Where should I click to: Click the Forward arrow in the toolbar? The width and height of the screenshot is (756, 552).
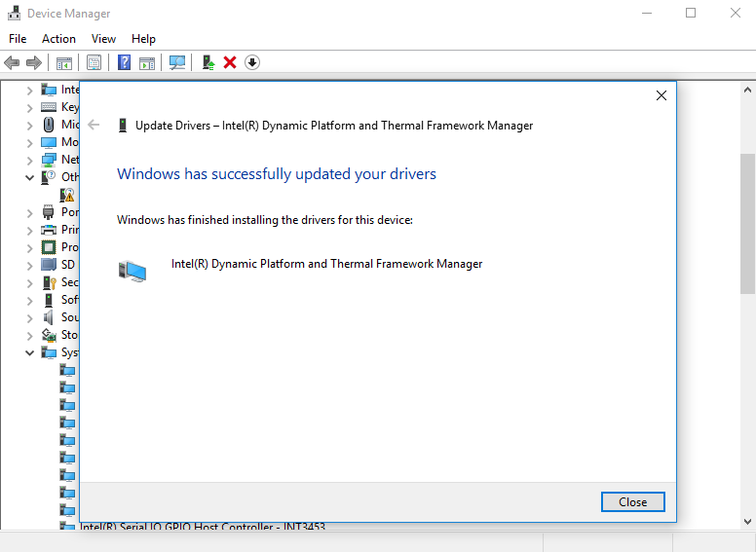point(34,62)
